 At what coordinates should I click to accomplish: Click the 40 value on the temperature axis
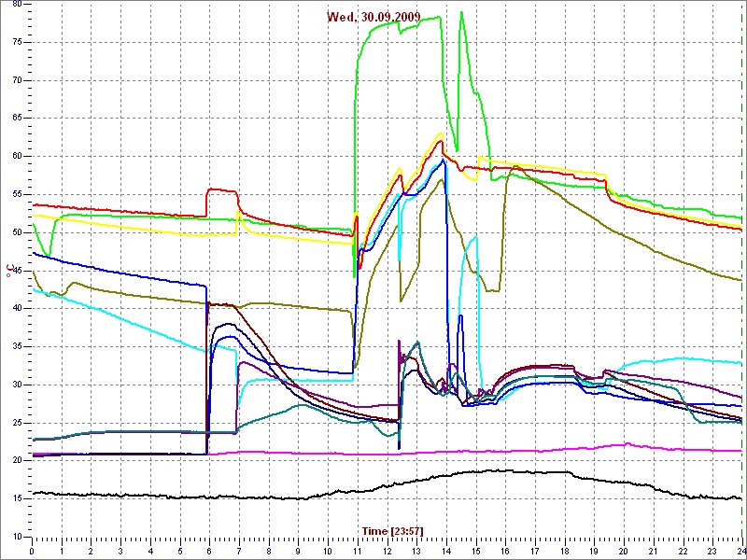[16, 309]
